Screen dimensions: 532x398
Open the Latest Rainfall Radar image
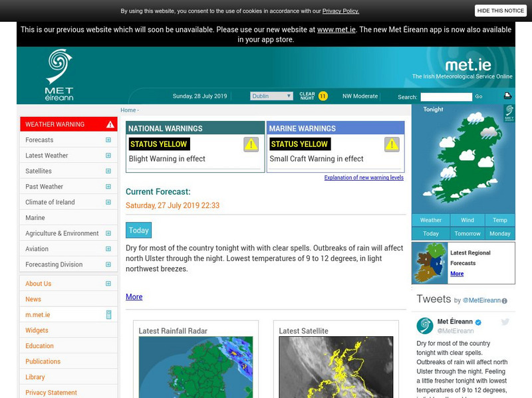pyautogui.click(x=196, y=367)
